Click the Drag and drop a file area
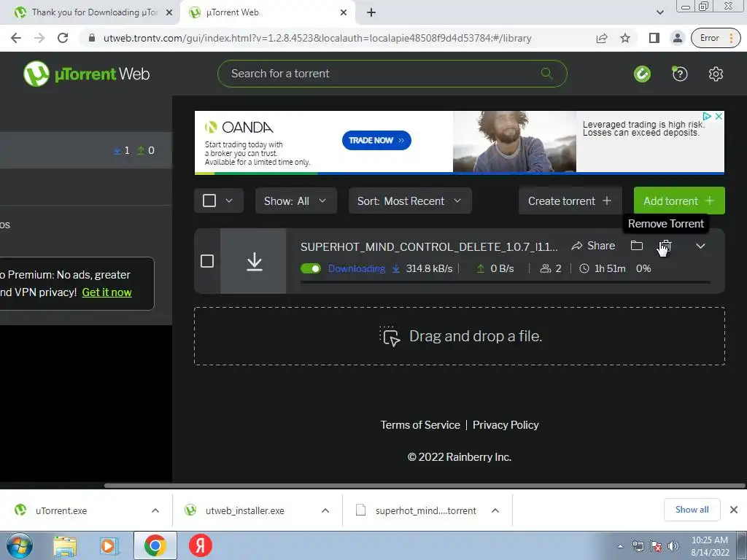 coord(460,336)
